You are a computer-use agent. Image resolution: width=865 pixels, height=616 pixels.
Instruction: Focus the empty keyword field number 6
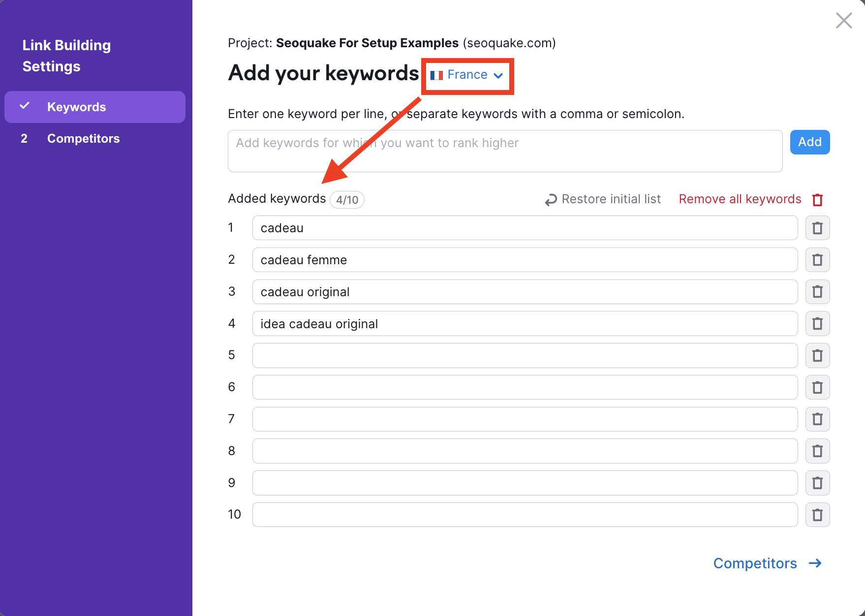tap(525, 387)
